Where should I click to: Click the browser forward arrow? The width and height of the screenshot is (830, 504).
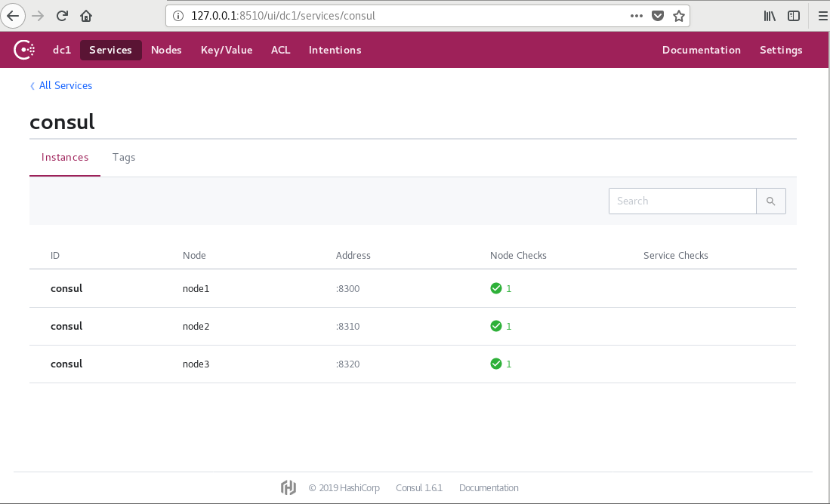click(38, 16)
